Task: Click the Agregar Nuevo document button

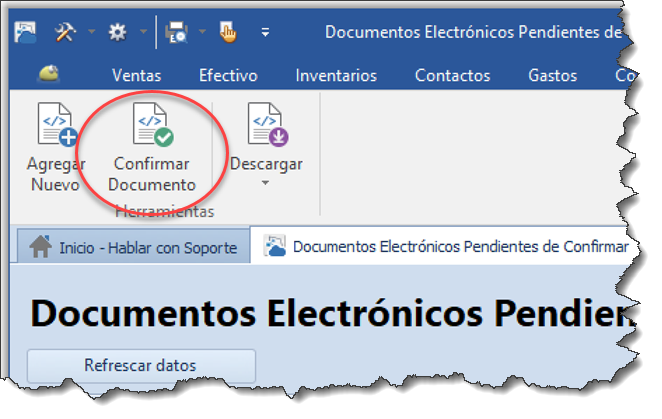Action: 56,147
